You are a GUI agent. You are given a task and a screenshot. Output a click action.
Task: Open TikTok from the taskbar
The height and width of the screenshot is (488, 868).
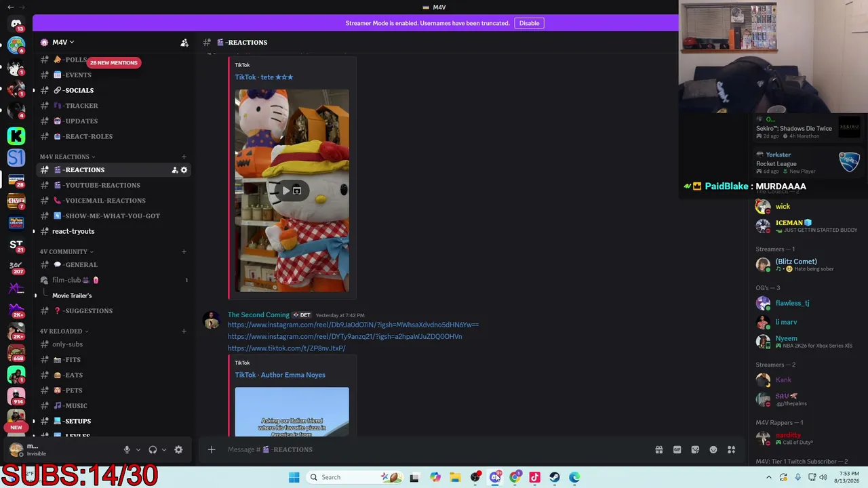[x=534, y=477]
